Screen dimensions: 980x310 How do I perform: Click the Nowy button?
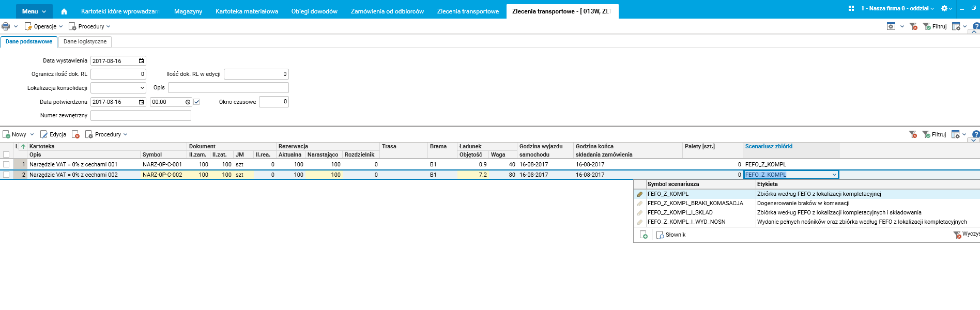14,134
